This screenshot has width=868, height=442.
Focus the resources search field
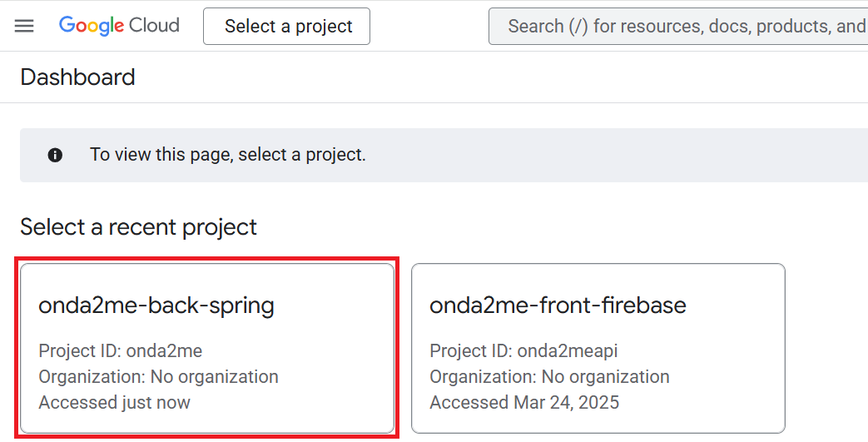coord(678,26)
